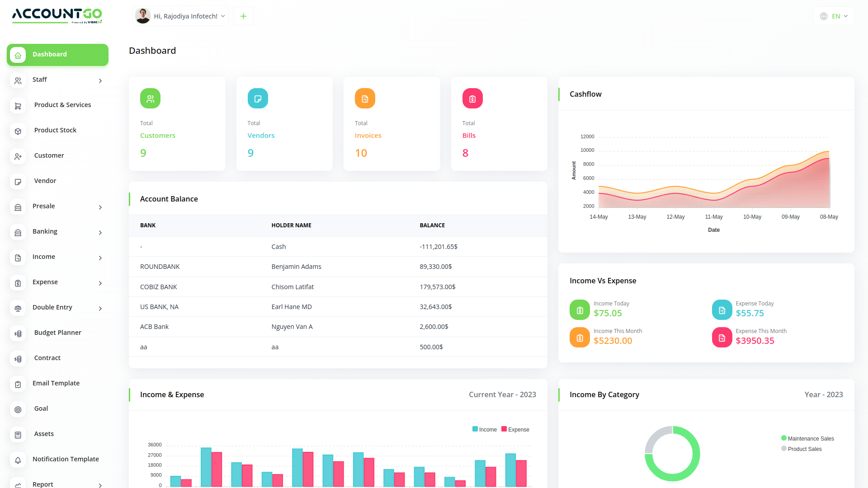Click the green Total Customers icon

tap(150, 99)
